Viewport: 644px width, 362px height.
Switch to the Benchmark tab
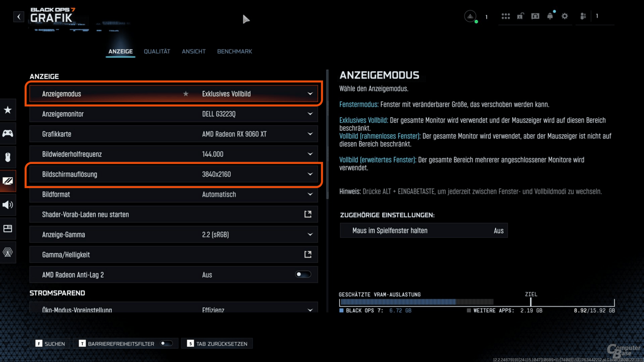click(234, 51)
